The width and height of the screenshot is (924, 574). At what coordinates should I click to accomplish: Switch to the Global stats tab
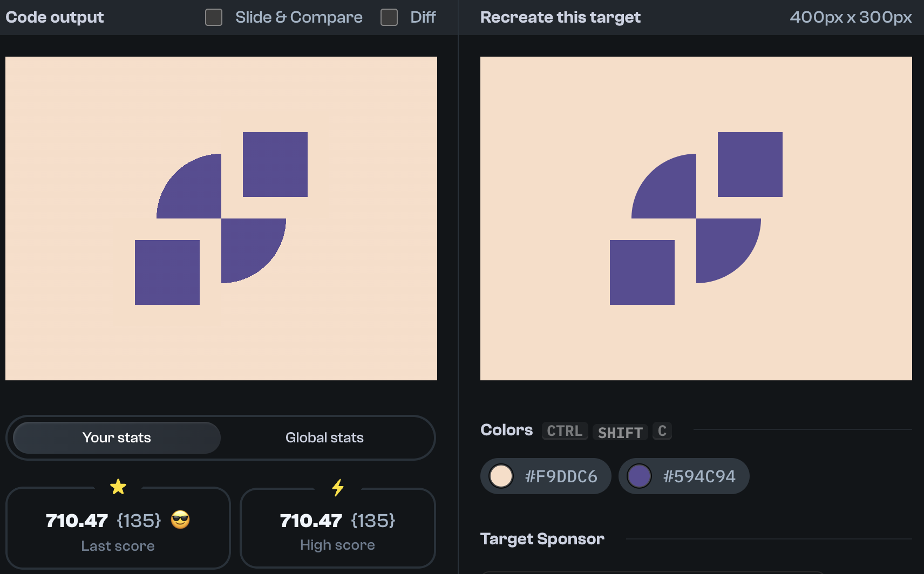pyautogui.click(x=324, y=438)
